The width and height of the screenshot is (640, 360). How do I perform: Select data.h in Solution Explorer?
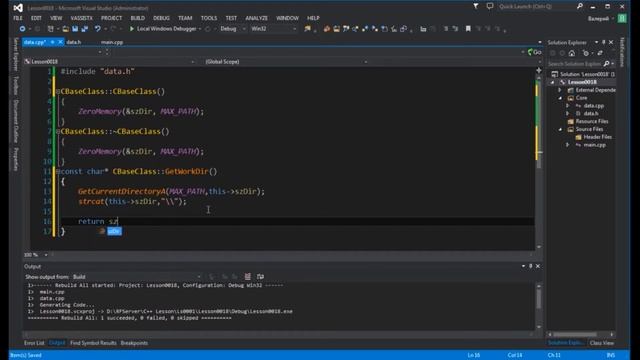(x=591, y=113)
